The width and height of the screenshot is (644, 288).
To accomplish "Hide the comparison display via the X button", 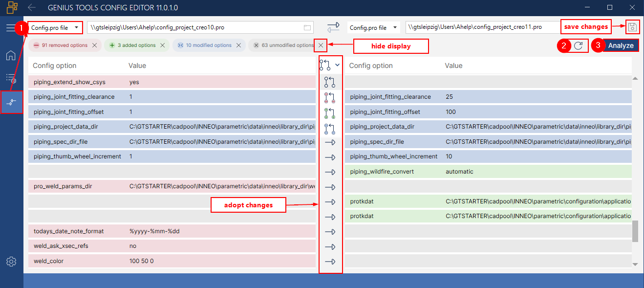I will tap(321, 45).
